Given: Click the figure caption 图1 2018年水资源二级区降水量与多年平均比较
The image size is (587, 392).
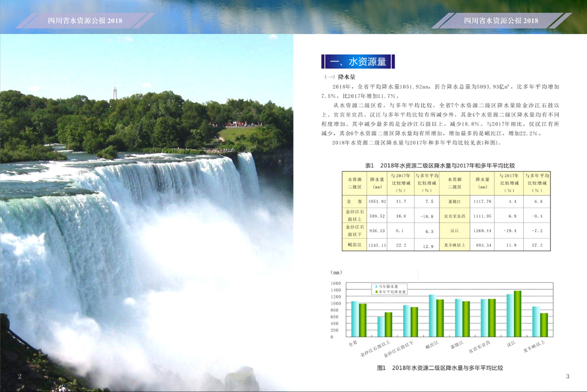Looking at the screenshot, I should tap(440, 368).
